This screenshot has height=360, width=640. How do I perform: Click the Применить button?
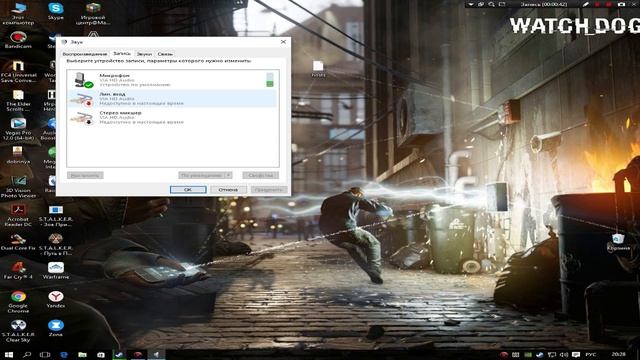(269, 189)
